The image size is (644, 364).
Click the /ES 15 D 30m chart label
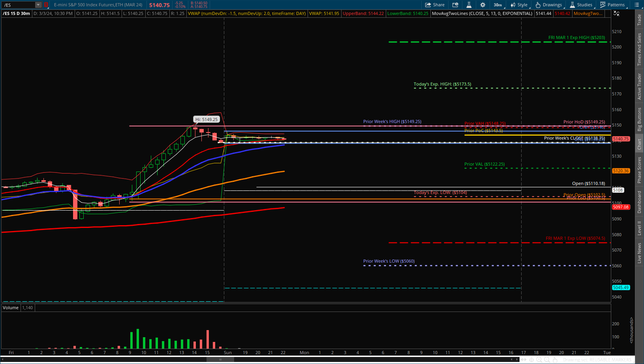point(16,13)
